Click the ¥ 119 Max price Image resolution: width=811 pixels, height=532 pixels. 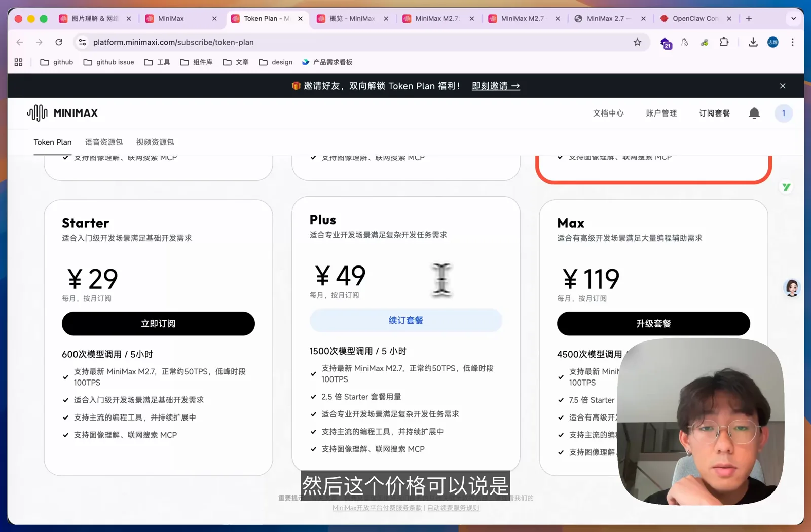(591, 279)
